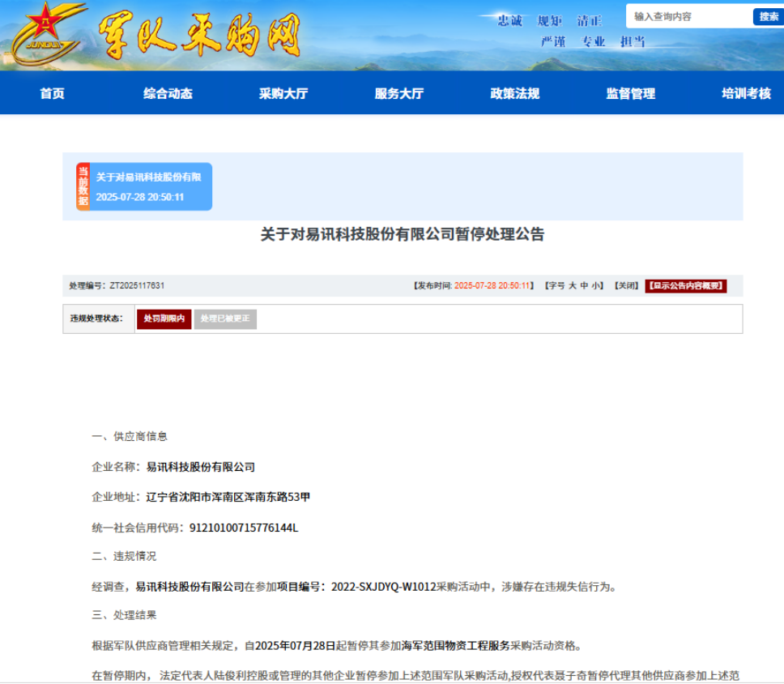Image resolution: width=784 pixels, height=684 pixels.
Task: Click the publish time 2025-07-28 20:50:11 in red
Action: tap(492, 286)
